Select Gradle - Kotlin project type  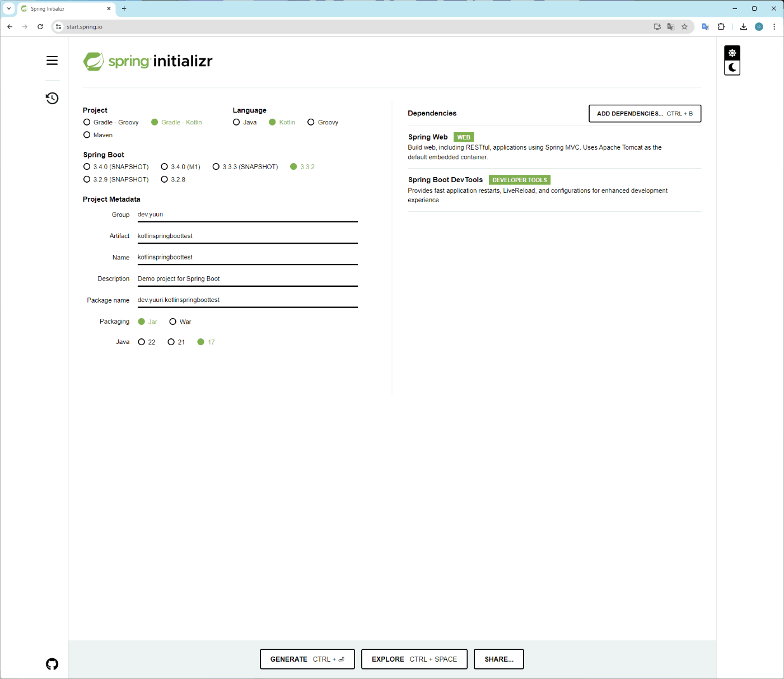pyautogui.click(x=176, y=122)
